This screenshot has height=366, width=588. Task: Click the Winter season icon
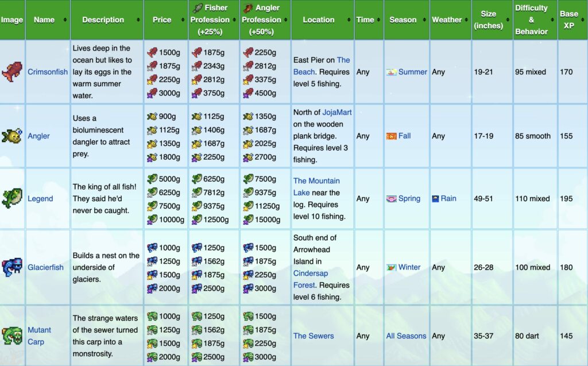click(392, 267)
